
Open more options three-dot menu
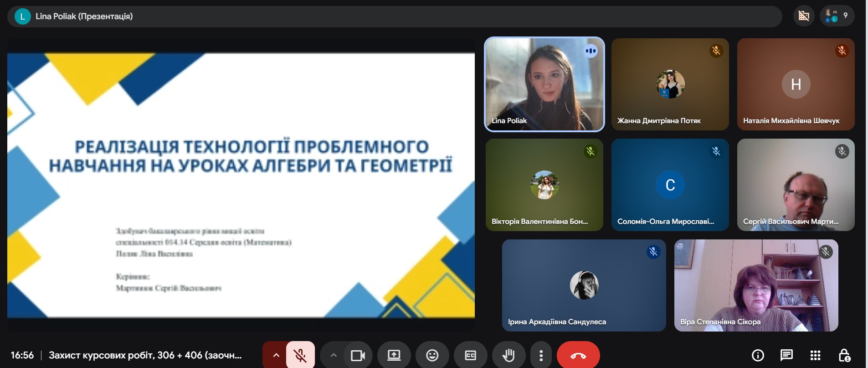click(541, 355)
